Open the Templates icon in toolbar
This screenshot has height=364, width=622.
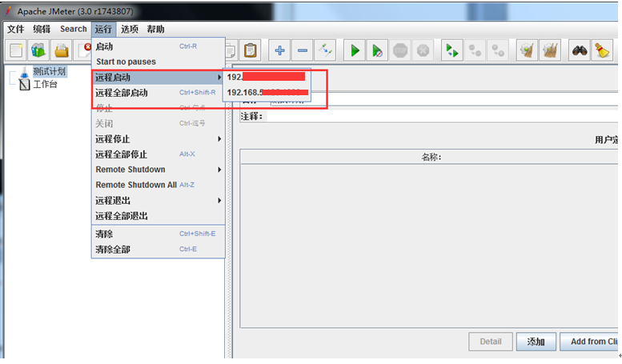click(x=38, y=50)
